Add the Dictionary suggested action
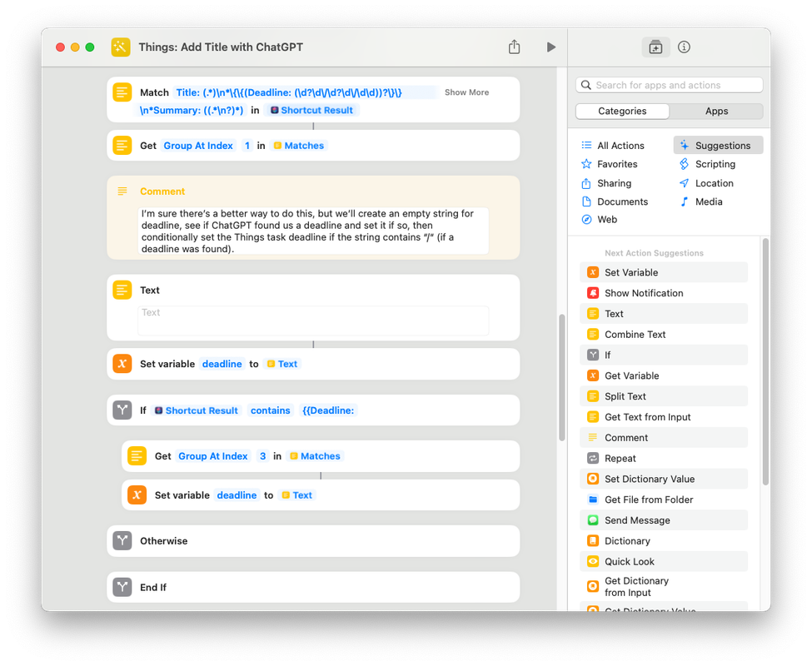 664,542
